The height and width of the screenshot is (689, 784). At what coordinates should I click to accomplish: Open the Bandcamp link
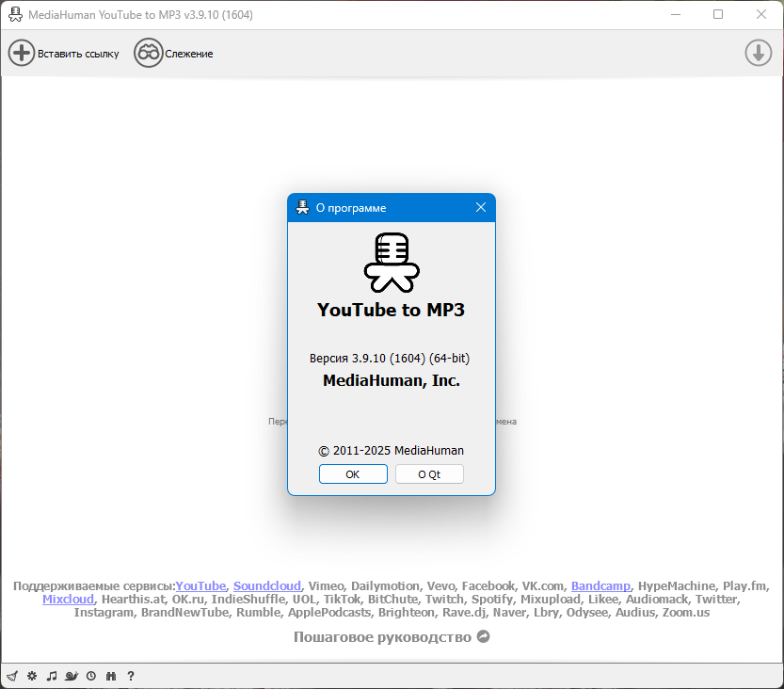pos(600,585)
